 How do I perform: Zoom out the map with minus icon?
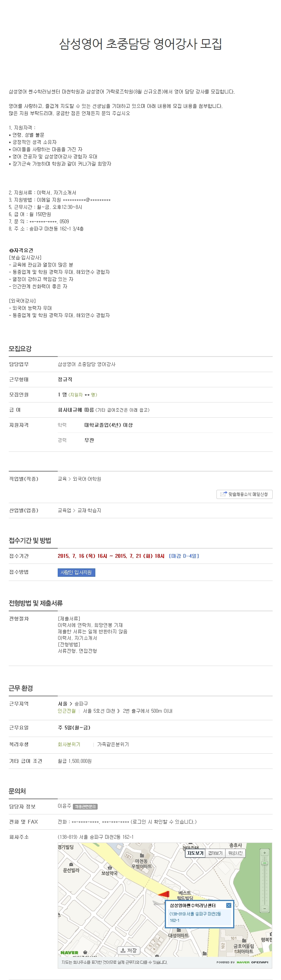pyautogui.click(x=264, y=909)
